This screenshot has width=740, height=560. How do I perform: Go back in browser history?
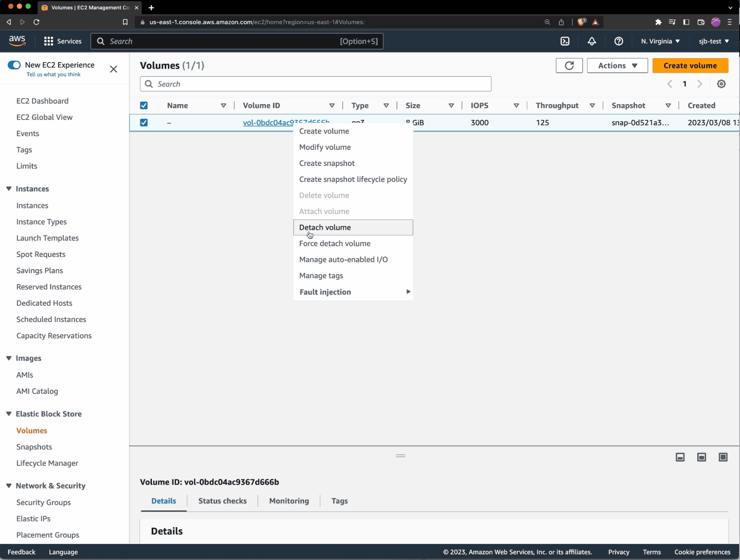pyautogui.click(x=9, y=22)
